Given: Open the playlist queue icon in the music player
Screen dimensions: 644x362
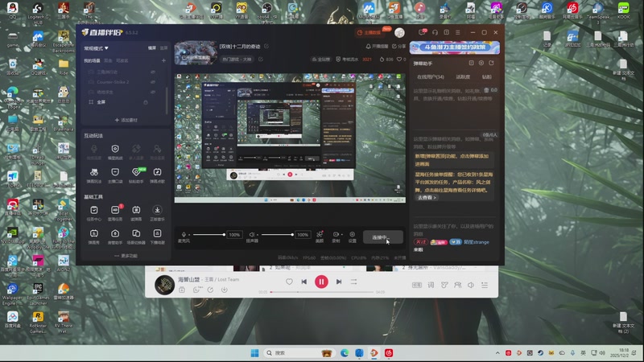Looking at the screenshot, I should [485, 285].
